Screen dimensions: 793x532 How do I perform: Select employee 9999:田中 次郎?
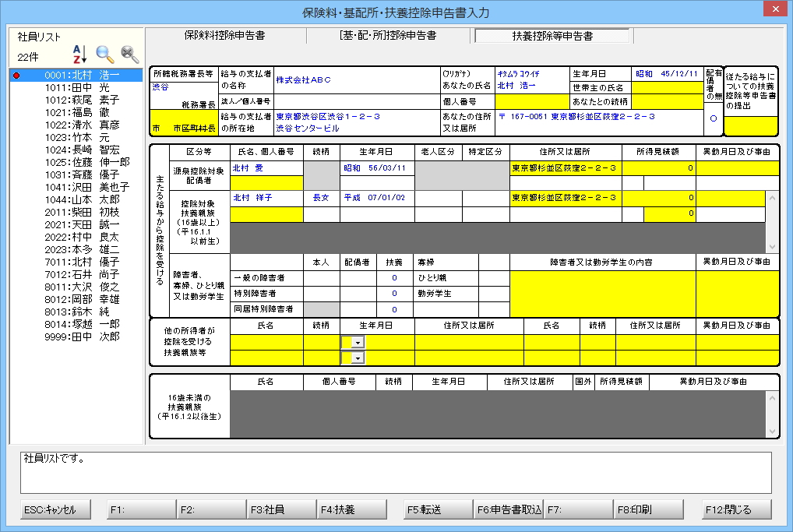76,336
